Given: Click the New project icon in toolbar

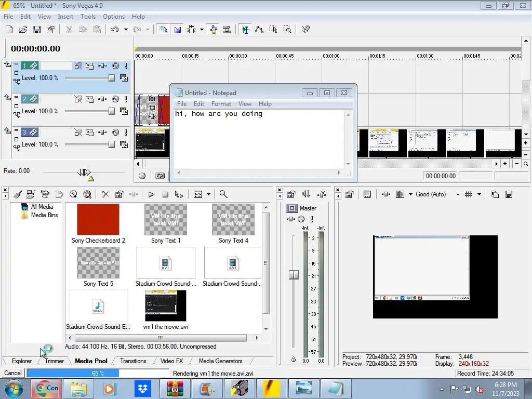Looking at the screenshot, I should [9, 30].
